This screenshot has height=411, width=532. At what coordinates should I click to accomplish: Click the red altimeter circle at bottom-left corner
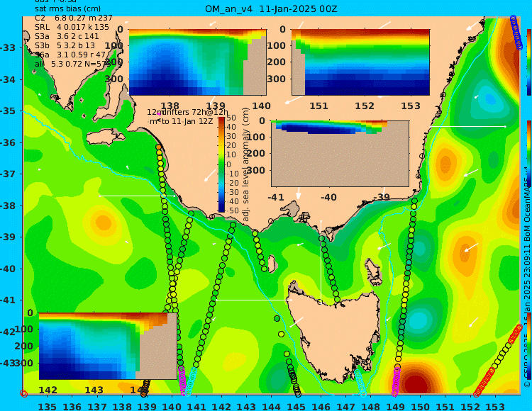pos(23,393)
